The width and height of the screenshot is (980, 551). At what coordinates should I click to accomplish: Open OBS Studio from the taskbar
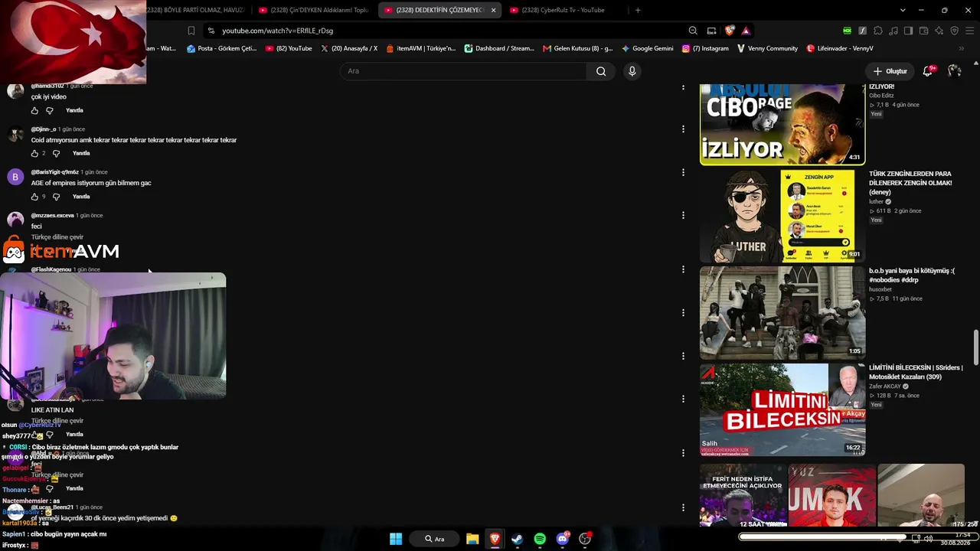(x=586, y=539)
